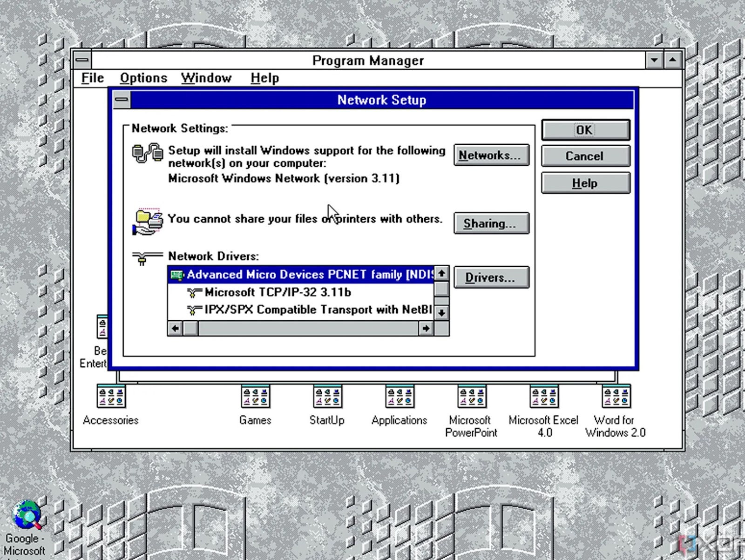Open the Options menu
Screen dimensions: 745x560
(x=143, y=78)
